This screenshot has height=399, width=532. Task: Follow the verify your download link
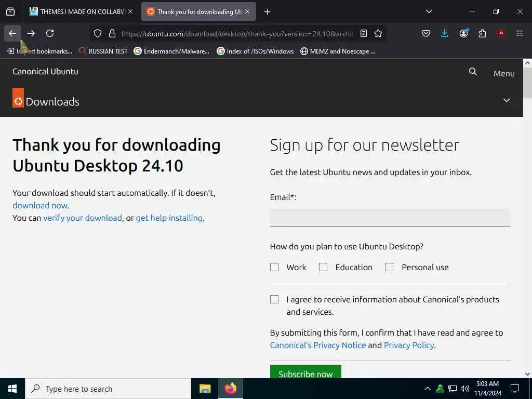click(83, 218)
